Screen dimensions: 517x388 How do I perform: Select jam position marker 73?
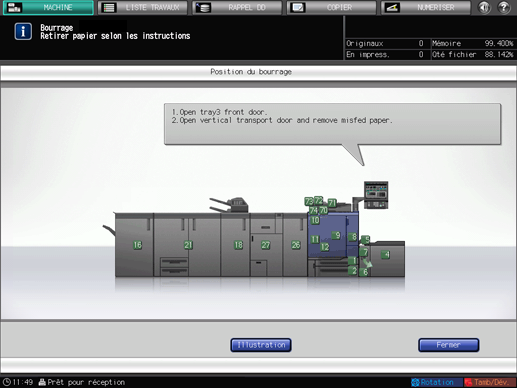[x=309, y=201]
